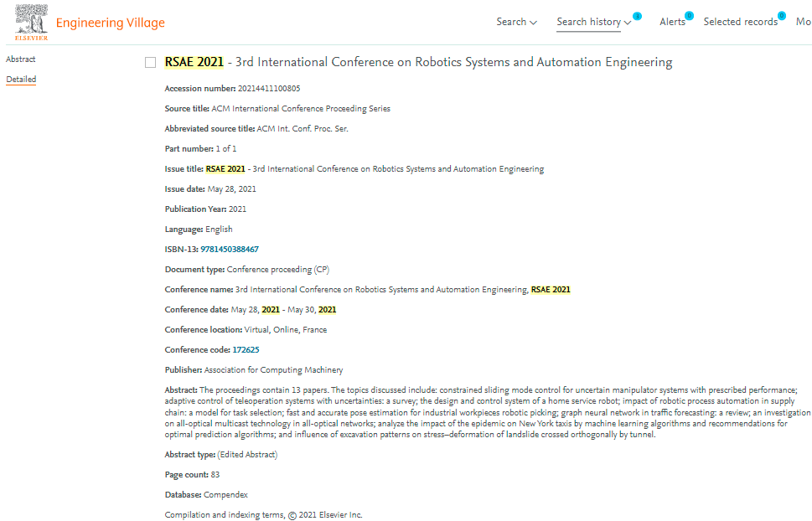The image size is (812, 521).
Task: Go to Selected records
Action: point(740,22)
